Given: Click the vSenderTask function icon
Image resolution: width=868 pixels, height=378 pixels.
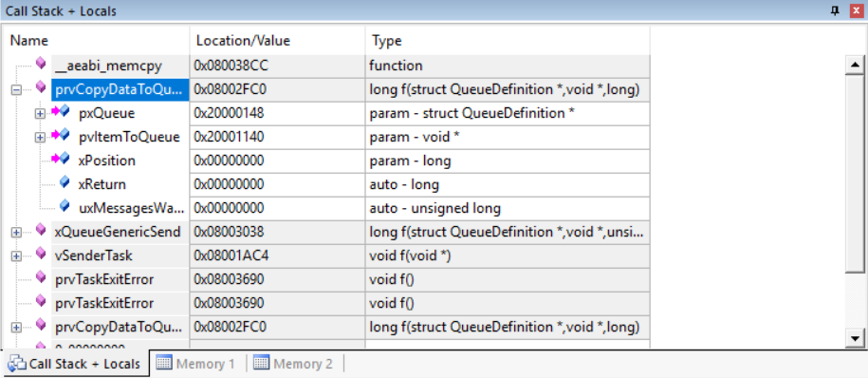Looking at the screenshot, I should pyautogui.click(x=41, y=253).
